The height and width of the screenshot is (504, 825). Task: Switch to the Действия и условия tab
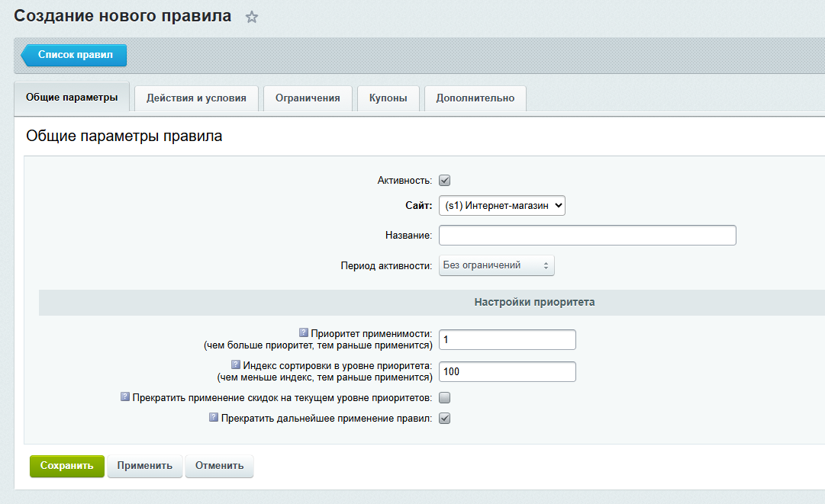click(195, 98)
